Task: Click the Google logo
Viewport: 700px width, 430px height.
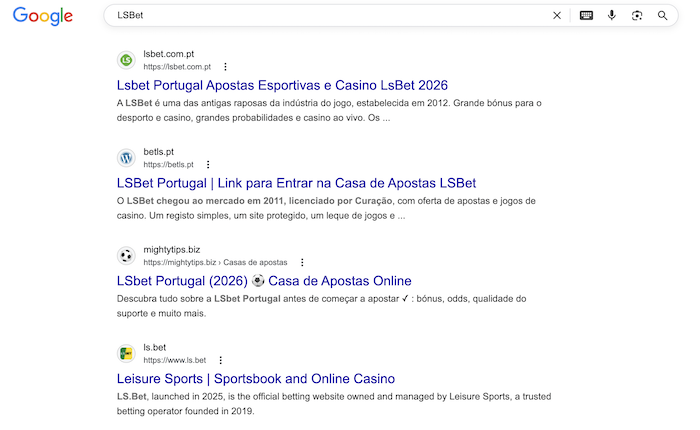Action: (x=43, y=16)
